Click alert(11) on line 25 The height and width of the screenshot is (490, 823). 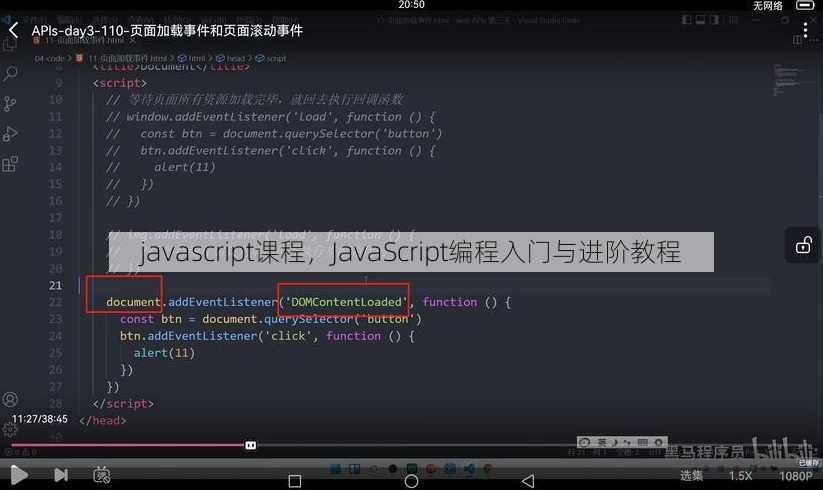[x=164, y=353]
